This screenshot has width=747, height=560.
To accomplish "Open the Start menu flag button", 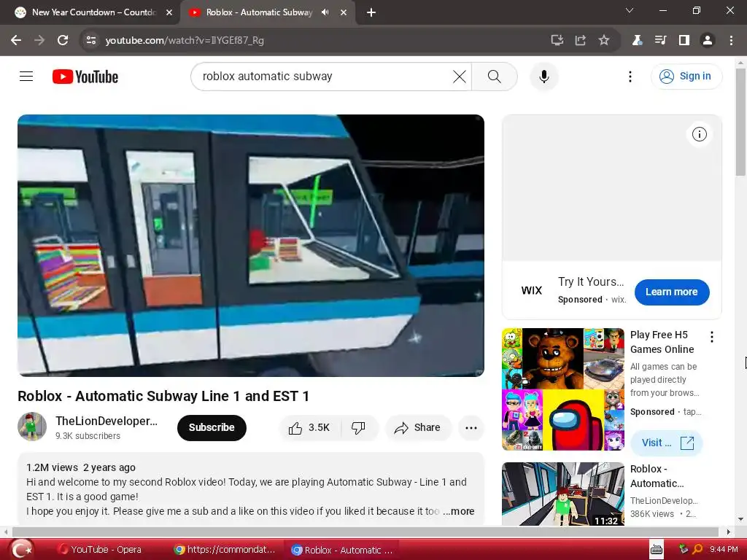I will click(x=20, y=550).
